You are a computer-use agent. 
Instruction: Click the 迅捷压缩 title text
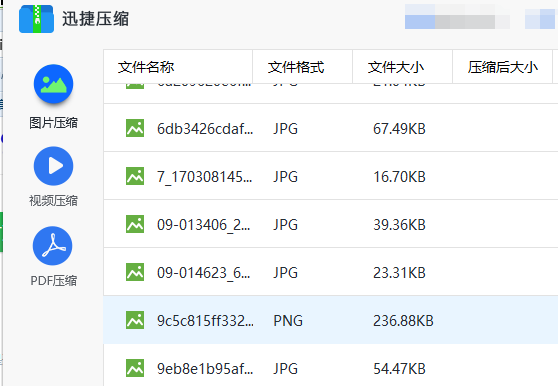95,18
